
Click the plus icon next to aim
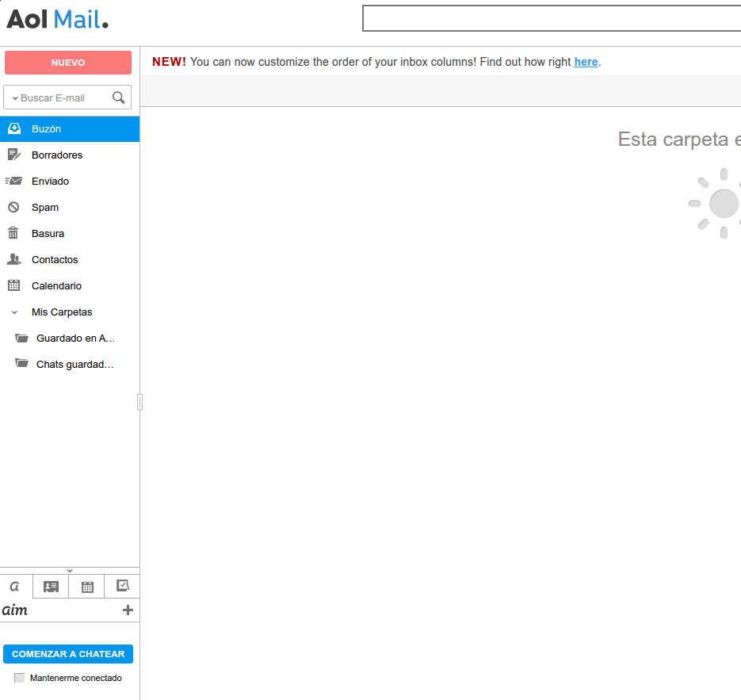128,610
